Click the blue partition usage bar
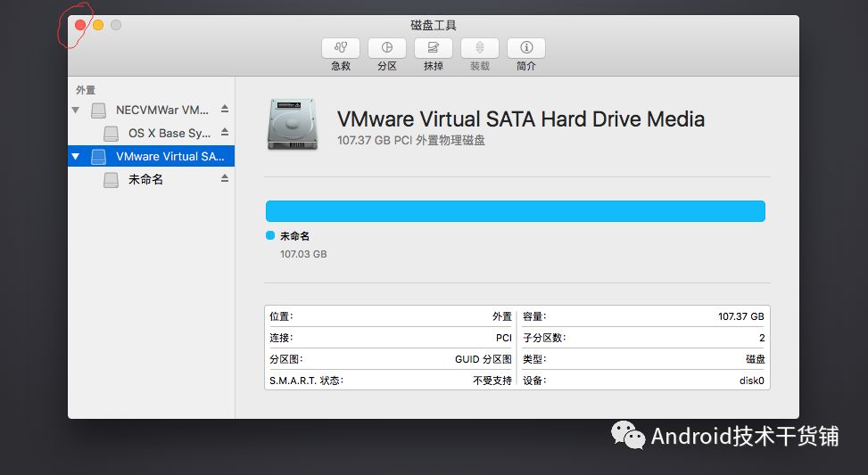 coord(516,211)
